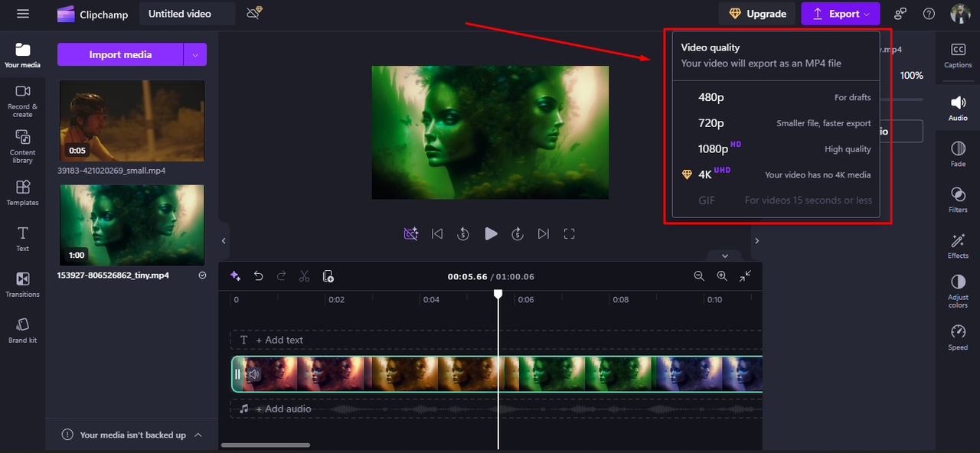
Task: Open the Your media sidebar tab
Action: 22,55
